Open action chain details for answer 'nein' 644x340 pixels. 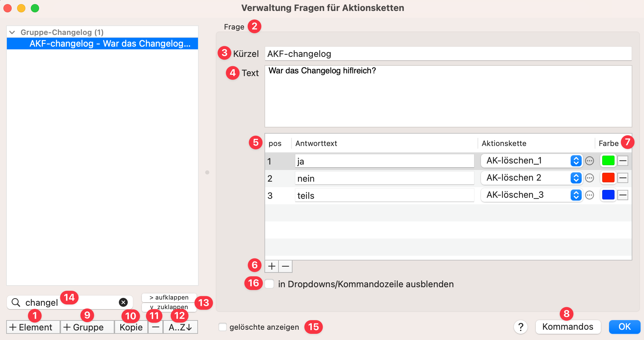click(590, 178)
